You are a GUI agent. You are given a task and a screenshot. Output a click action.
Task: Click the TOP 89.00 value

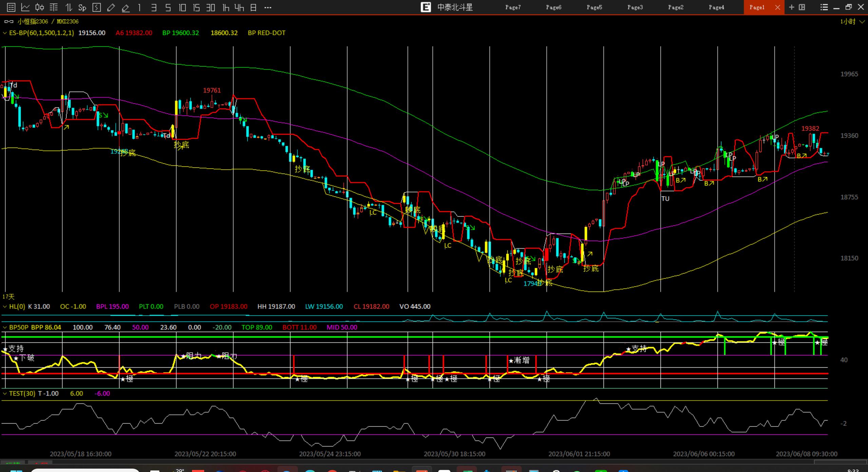click(x=257, y=327)
